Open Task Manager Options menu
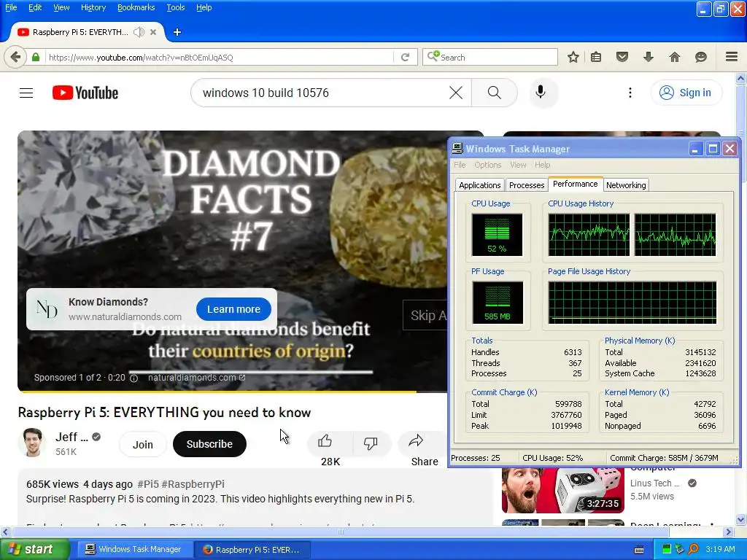Image resolution: width=747 pixels, height=560 pixels. [x=487, y=165]
